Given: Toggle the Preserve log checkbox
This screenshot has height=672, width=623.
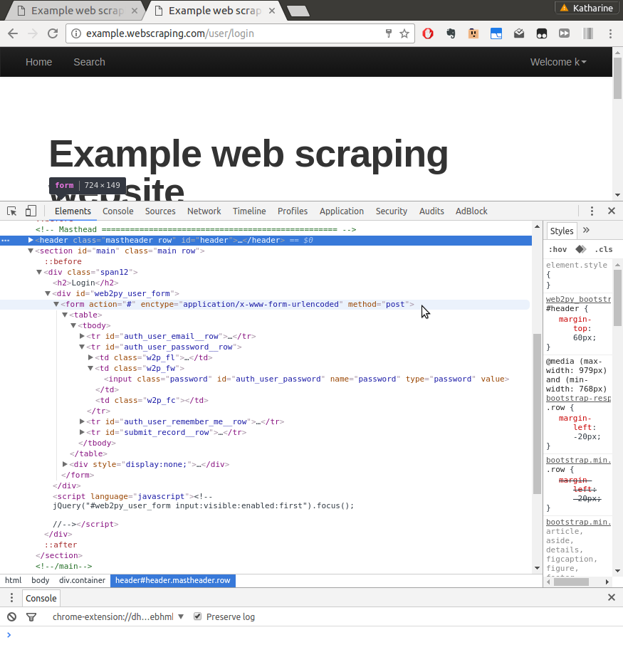Looking at the screenshot, I should (x=197, y=616).
